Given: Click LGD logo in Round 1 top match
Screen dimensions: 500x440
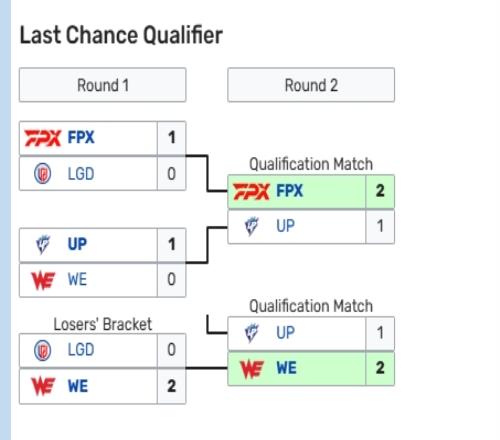Looking at the screenshot, I should pos(43,174).
